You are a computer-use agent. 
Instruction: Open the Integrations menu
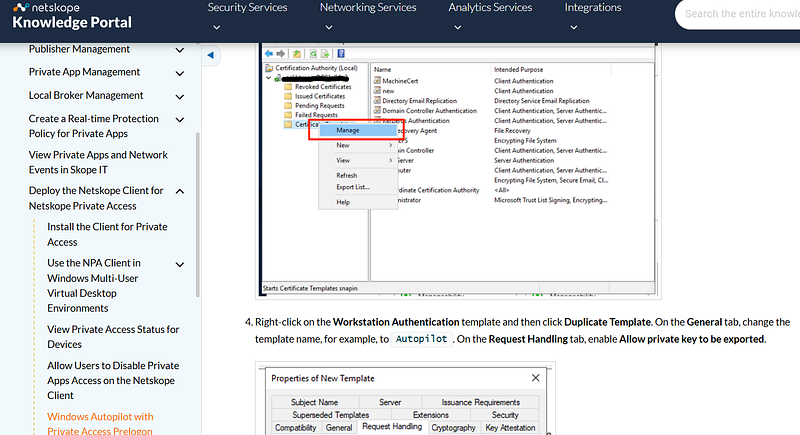(593, 8)
